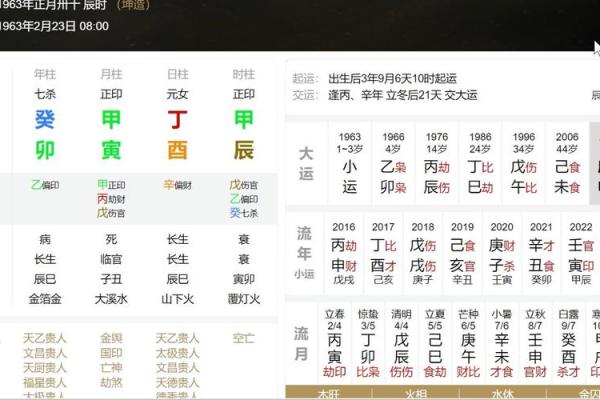Choose 流年 2020 庚子
This screenshot has height=400, width=600.
[502, 253]
